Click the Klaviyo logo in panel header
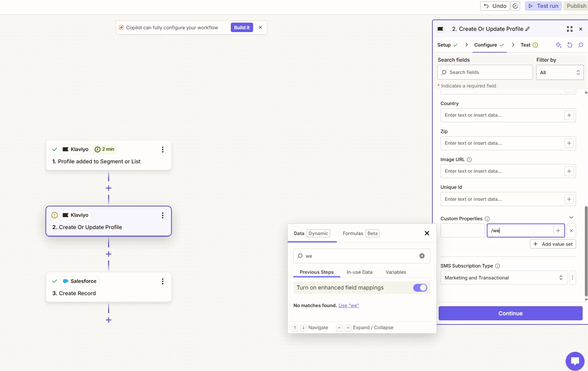The width and height of the screenshot is (588, 371). click(441, 29)
